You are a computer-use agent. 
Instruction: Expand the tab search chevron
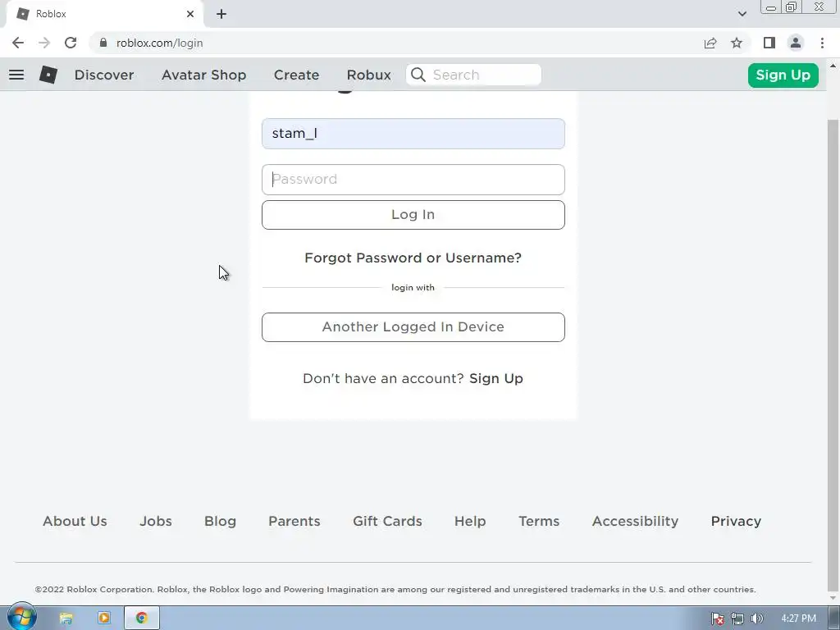pyautogui.click(x=742, y=14)
